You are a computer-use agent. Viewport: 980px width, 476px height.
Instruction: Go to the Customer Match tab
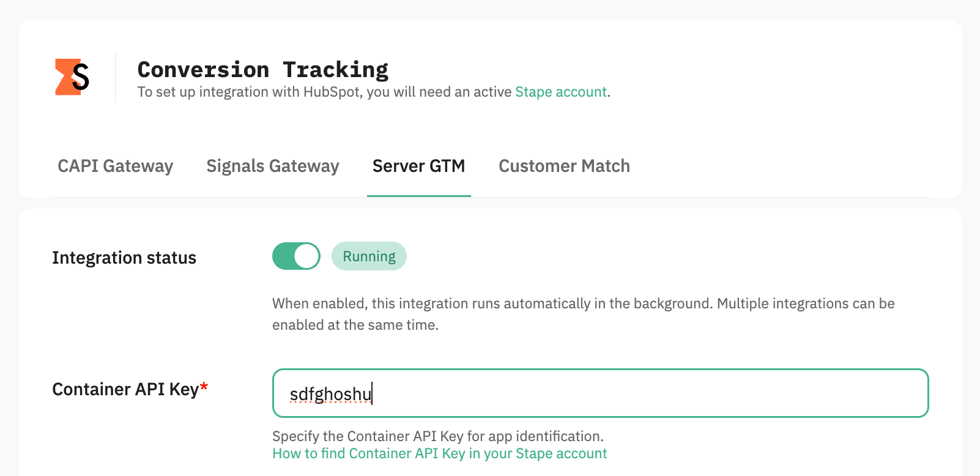[564, 166]
